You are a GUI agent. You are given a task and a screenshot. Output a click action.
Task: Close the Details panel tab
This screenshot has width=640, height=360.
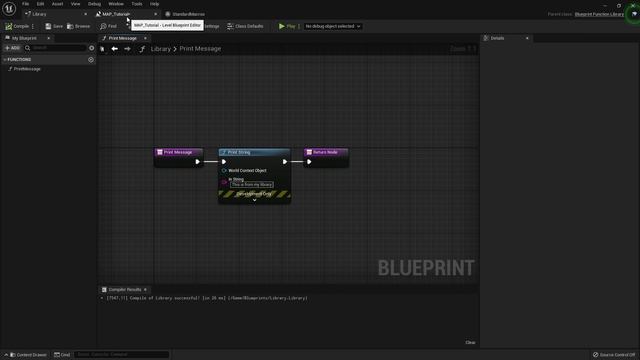pyautogui.click(x=527, y=38)
